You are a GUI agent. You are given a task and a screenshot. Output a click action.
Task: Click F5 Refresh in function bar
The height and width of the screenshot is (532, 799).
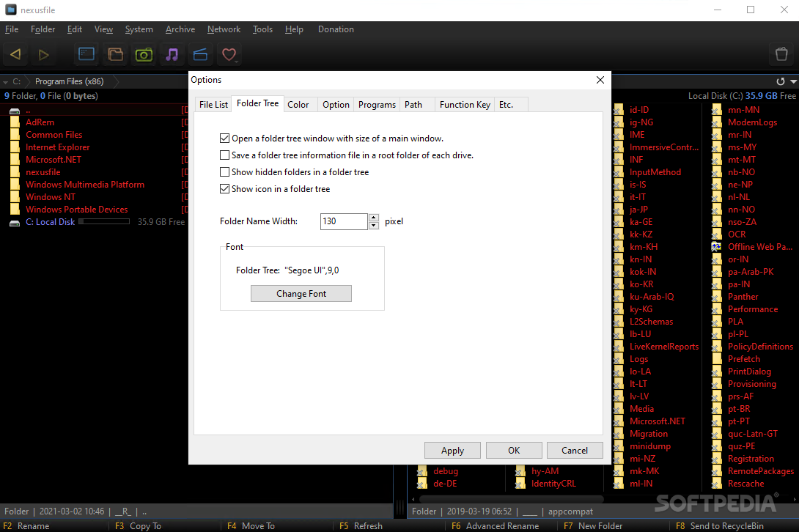(361, 526)
